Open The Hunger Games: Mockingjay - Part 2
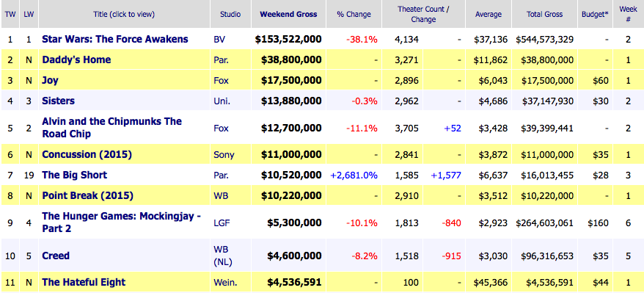644x293 pixels. coord(121,223)
